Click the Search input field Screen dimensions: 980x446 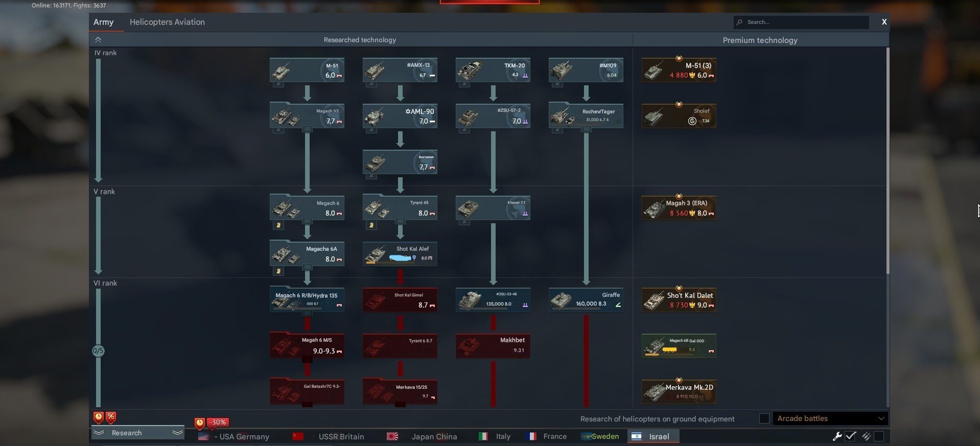point(801,22)
